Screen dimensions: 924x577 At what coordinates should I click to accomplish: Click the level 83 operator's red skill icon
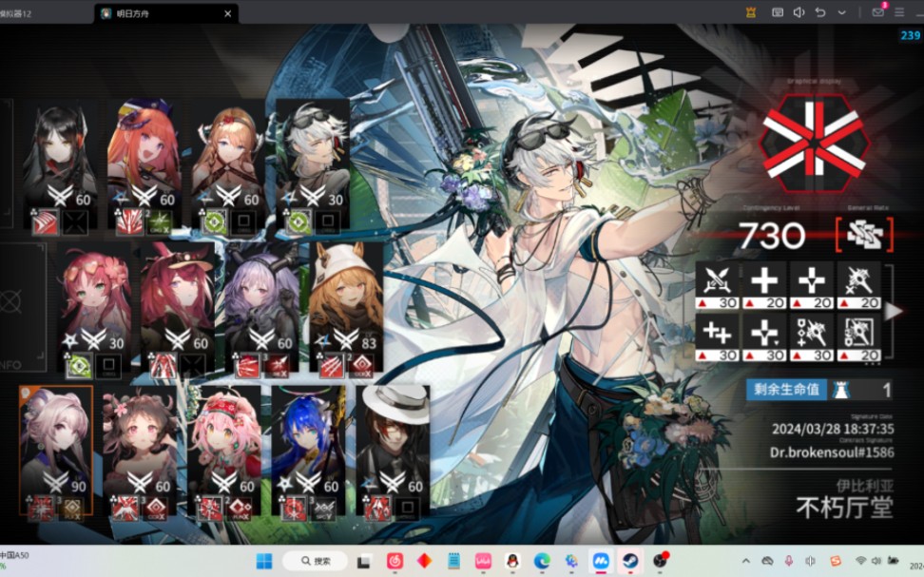(332, 366)
